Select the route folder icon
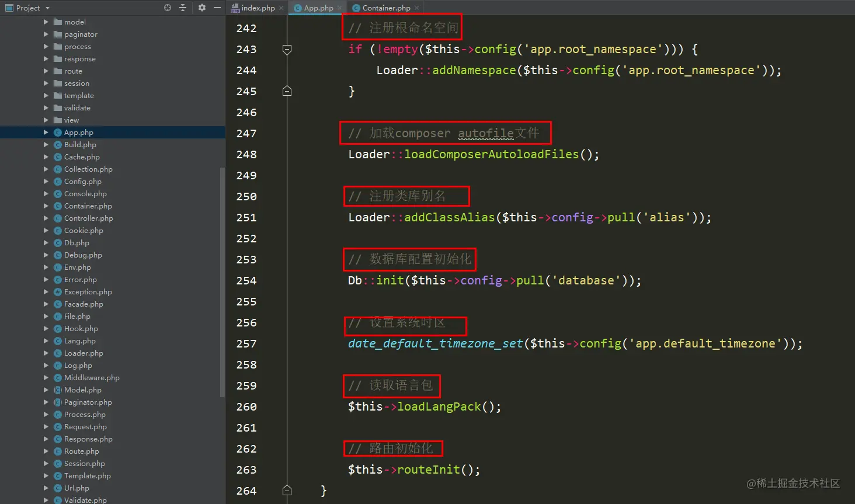The width and height of the screenshot is (855, 504). click(x=58, y=71)
